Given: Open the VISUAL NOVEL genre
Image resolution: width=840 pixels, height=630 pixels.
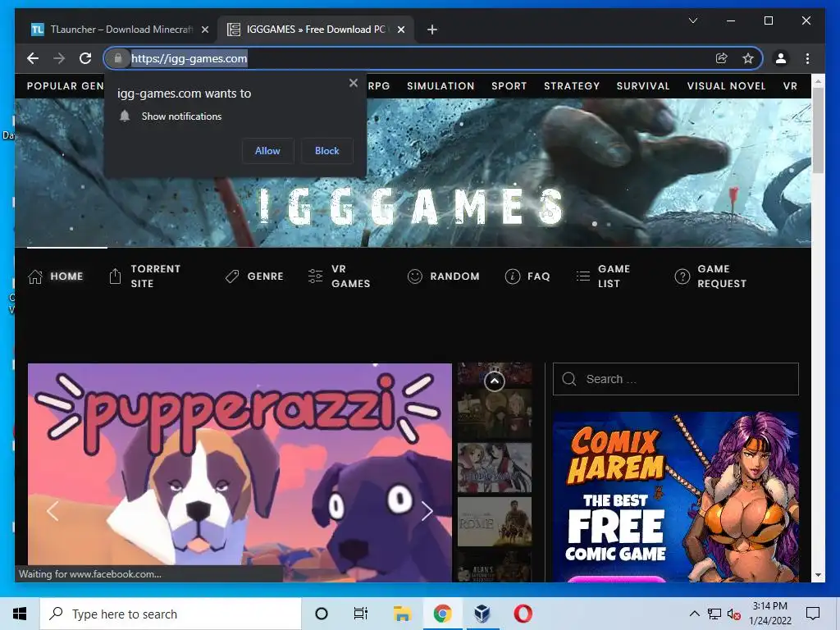Looking at the screenshot, I should (727, 85).
